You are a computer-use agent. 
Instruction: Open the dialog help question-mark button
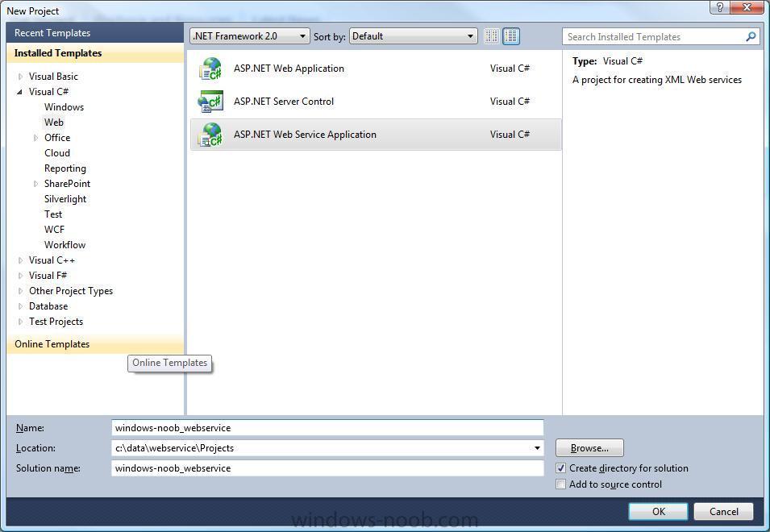719,7
